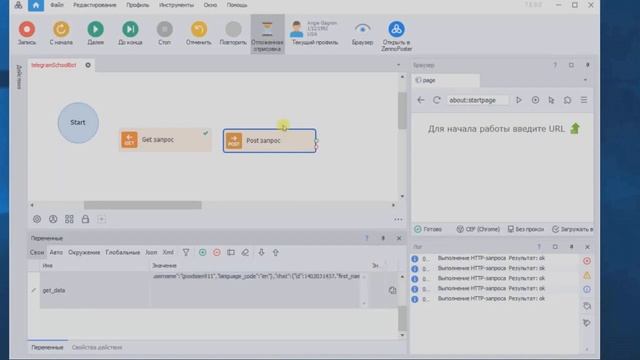Click the browser go play icon

(519, 100)
